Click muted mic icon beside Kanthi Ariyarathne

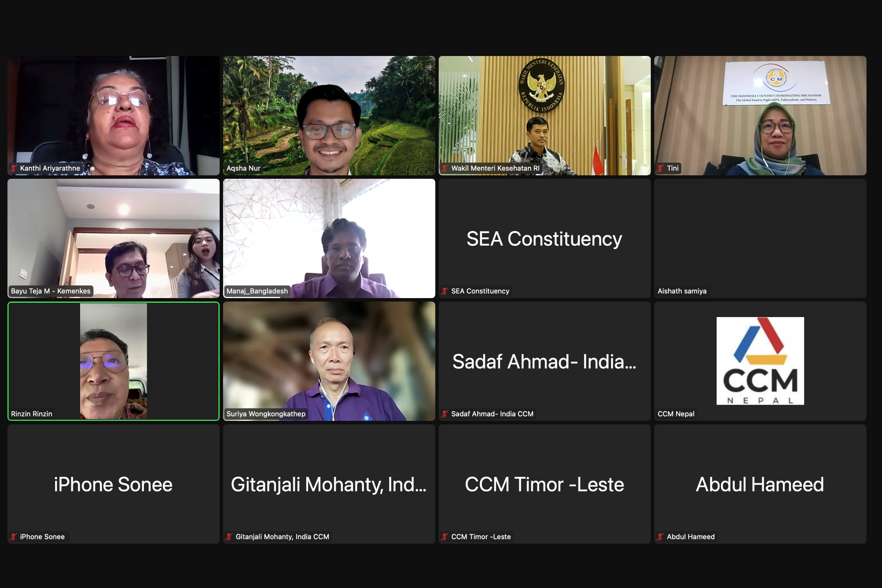pyautogui.click(x=14, y=168)
